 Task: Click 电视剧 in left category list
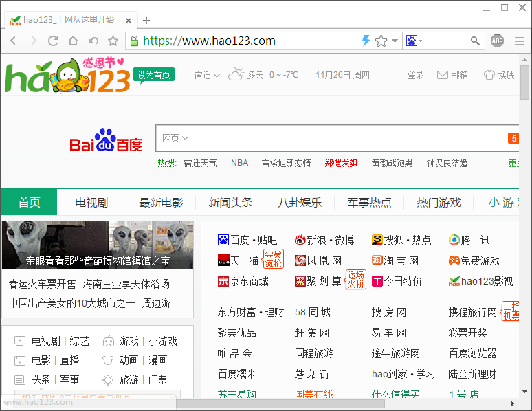pos(46,341)
